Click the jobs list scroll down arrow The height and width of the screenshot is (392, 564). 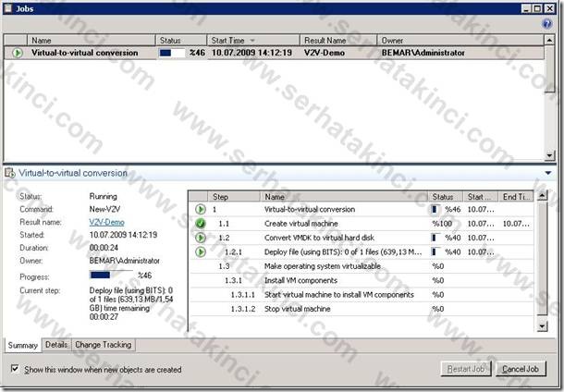549,155
